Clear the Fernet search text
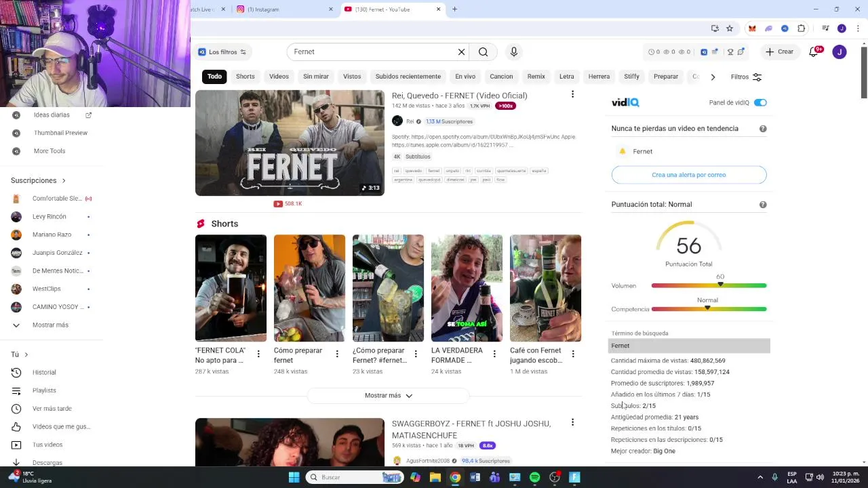 coord(461,52)
